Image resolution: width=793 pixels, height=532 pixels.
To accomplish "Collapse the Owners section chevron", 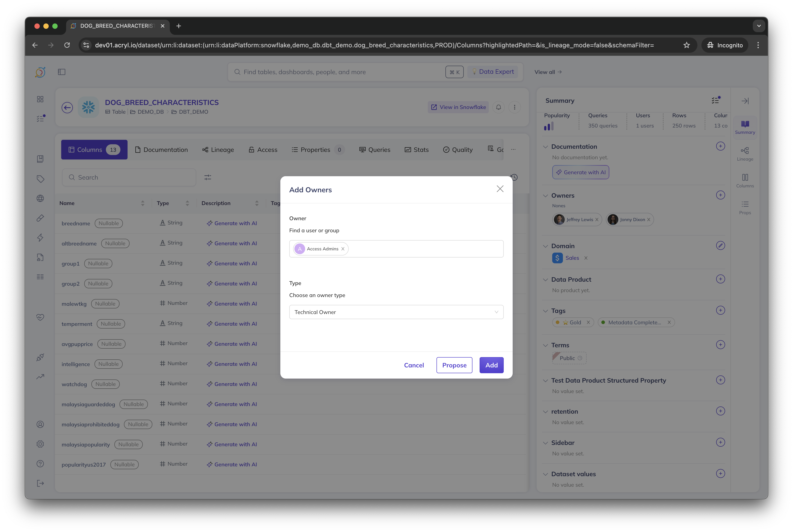I will 545,196.
